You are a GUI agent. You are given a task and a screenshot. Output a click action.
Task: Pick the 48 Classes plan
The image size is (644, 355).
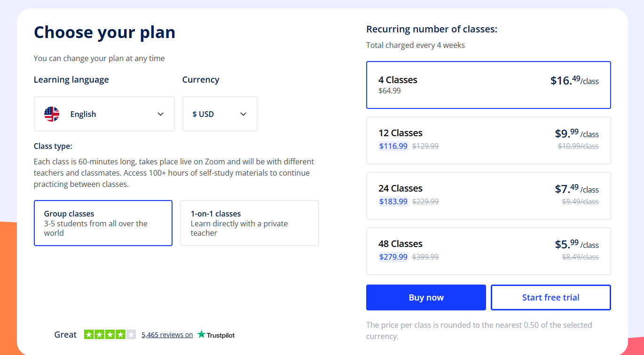[x=488, y=251]
